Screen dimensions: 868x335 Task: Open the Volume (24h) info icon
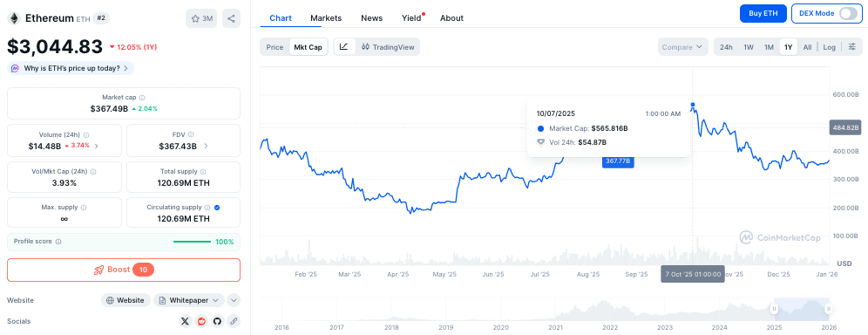(85, 134)
